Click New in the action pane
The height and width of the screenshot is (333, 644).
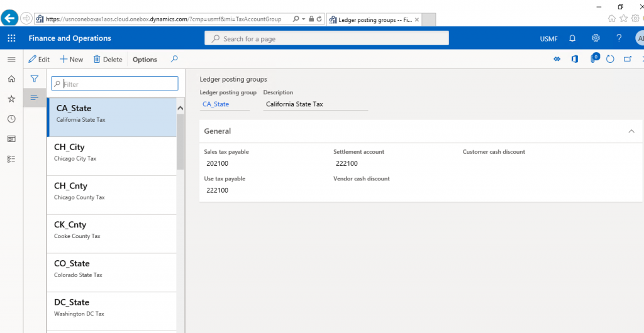72,60
